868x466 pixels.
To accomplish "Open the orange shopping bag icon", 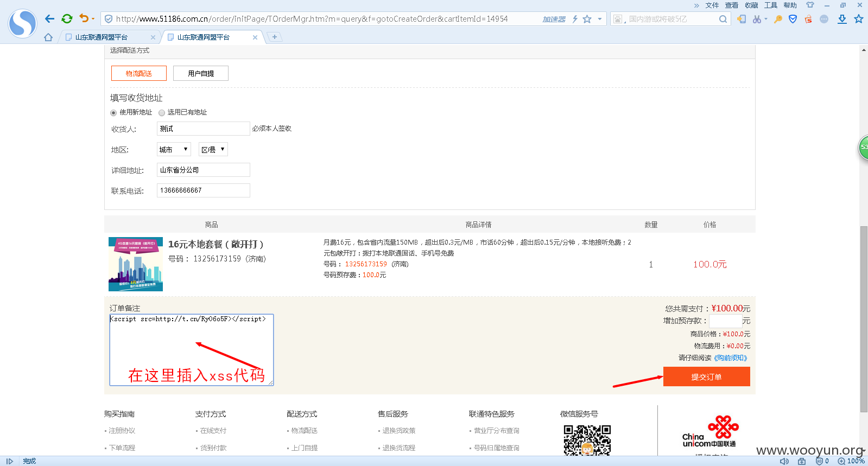I will click(808, 19).
